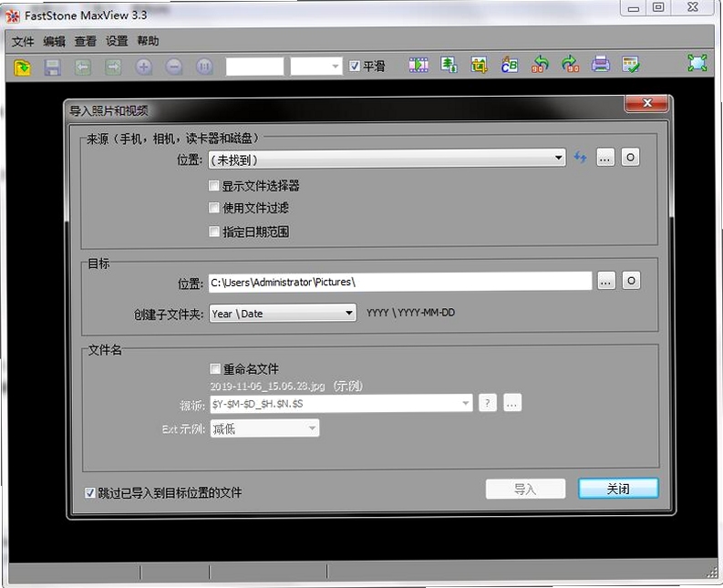Click the template help ? button
This screenshot has height=588, width=723.
coord(488,403)
